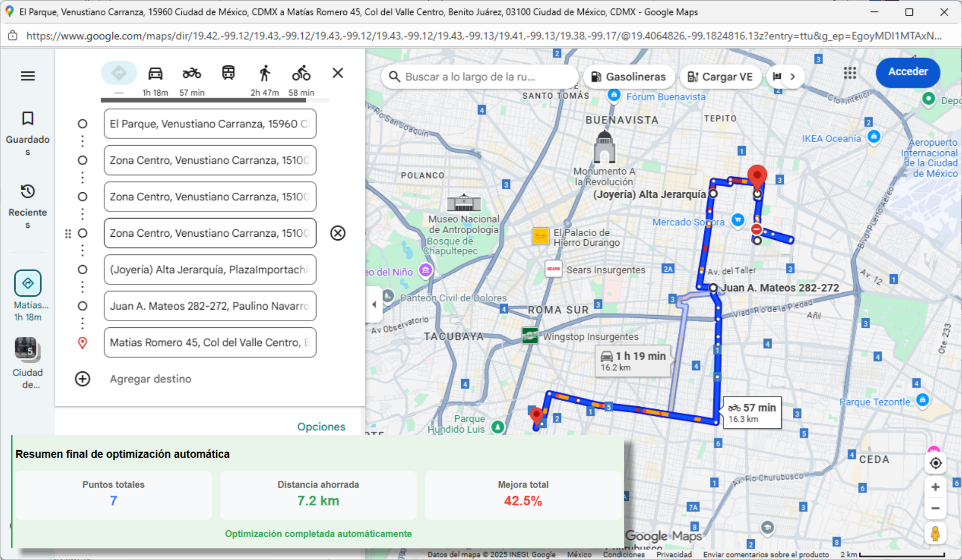The width and height of the screenshot is (962, 560).
Task: Filter by Gasolineras along route
Action: (628, 77)
